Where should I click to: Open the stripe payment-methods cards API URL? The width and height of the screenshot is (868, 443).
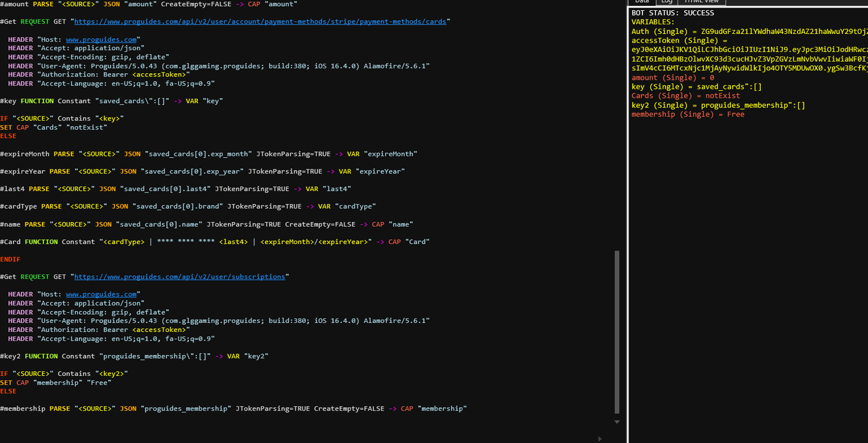pyautogui.click(x=260, y=22)
